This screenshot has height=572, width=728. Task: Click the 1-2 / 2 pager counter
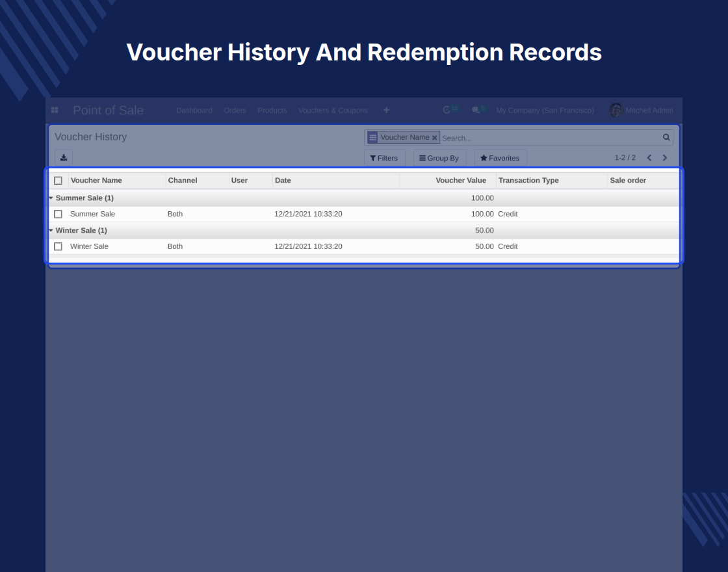click(x=625, y=158)
